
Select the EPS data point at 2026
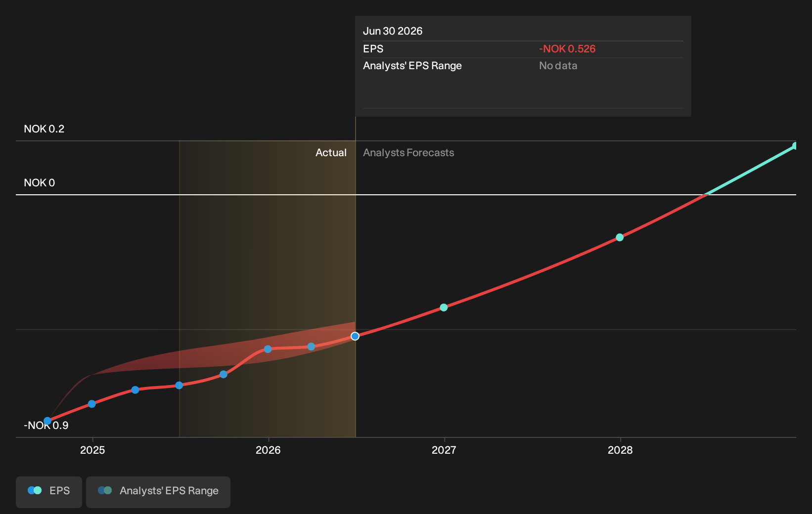tap(268, 349)
